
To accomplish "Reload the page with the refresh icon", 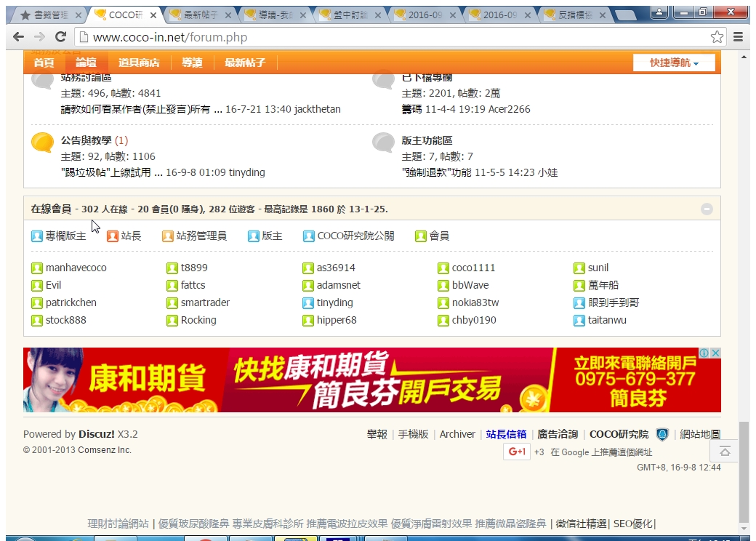I will [61, 36].
